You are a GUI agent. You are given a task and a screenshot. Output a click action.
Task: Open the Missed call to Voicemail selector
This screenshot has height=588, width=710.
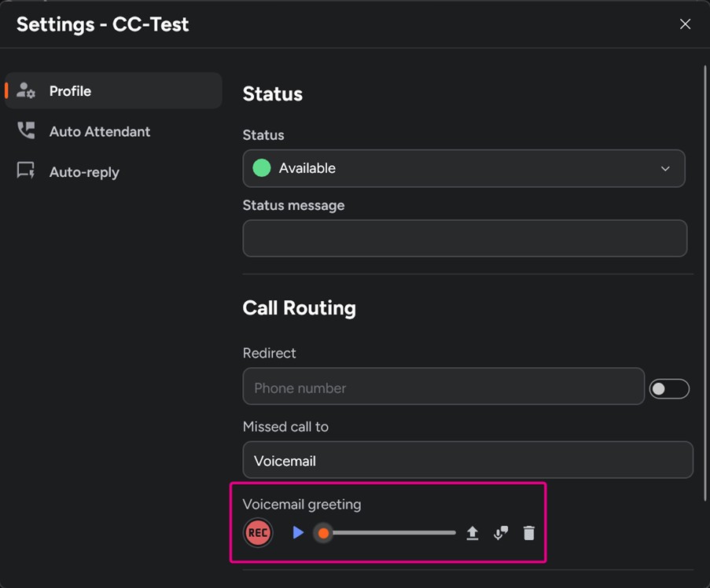pyautogui.click(x=468, y=461)
